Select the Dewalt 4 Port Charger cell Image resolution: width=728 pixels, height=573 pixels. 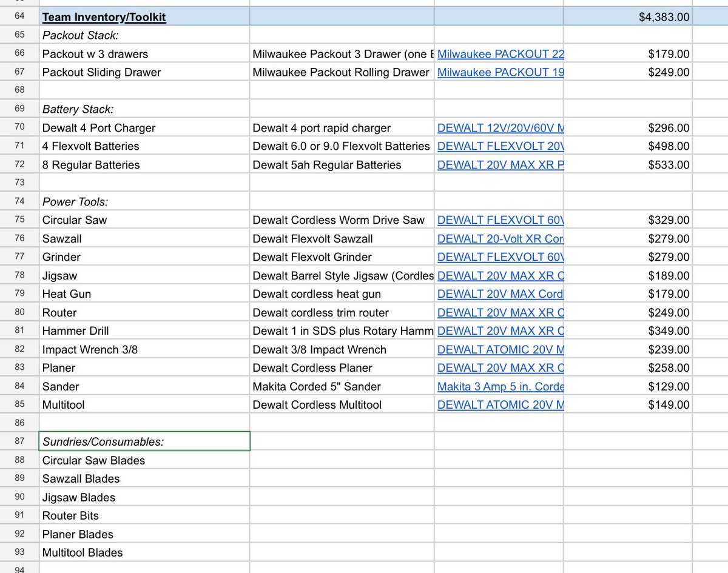[144, 128]
